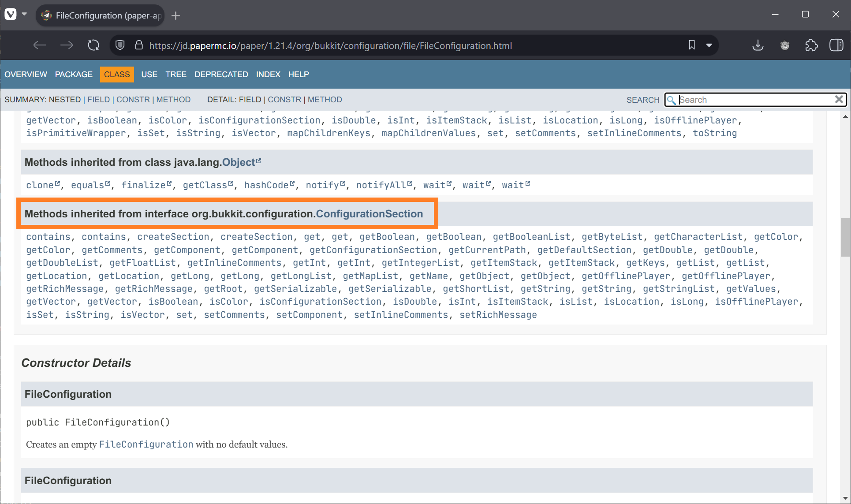Follow the getBooleanList method link
The height and width of the screenshot is (504, 851).
coord(531,237)
